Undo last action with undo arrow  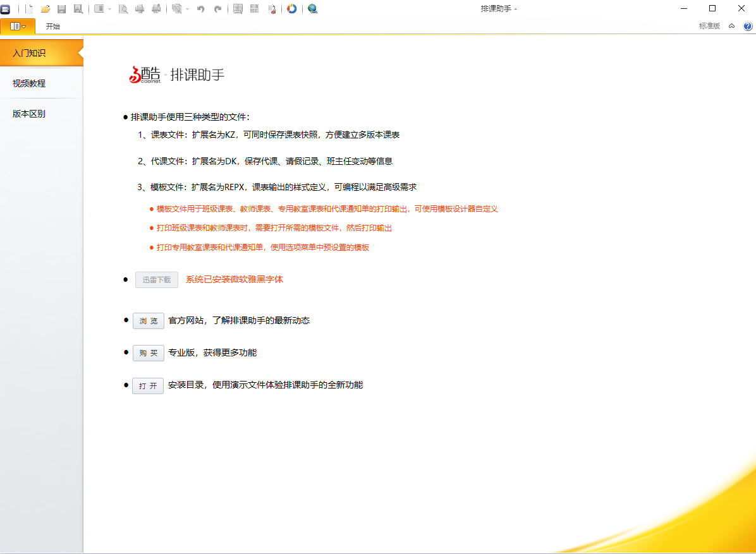click(x=201, y=9)
